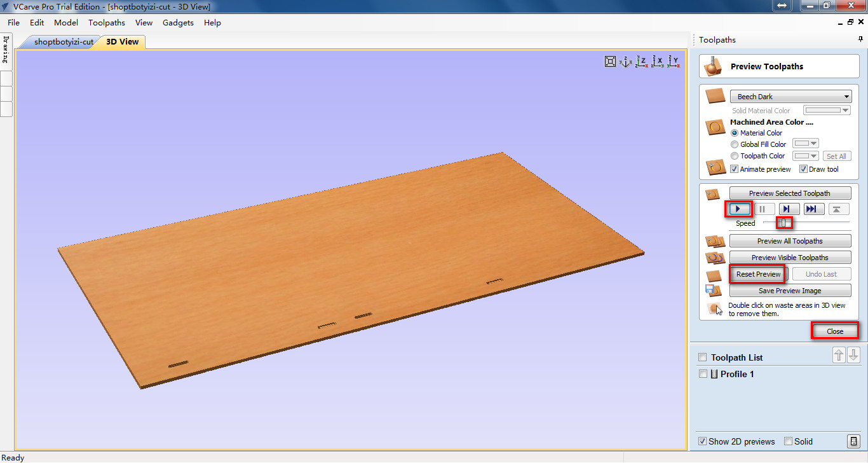This screenshot has width=868, height=463.
Task: Enable the Solid checkbox
Action: [788, 441]
